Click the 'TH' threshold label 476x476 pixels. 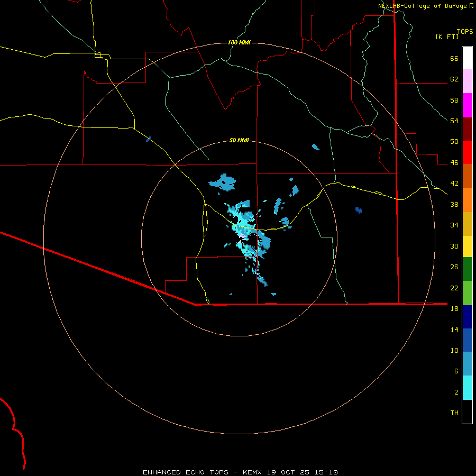tap(454, 413)
